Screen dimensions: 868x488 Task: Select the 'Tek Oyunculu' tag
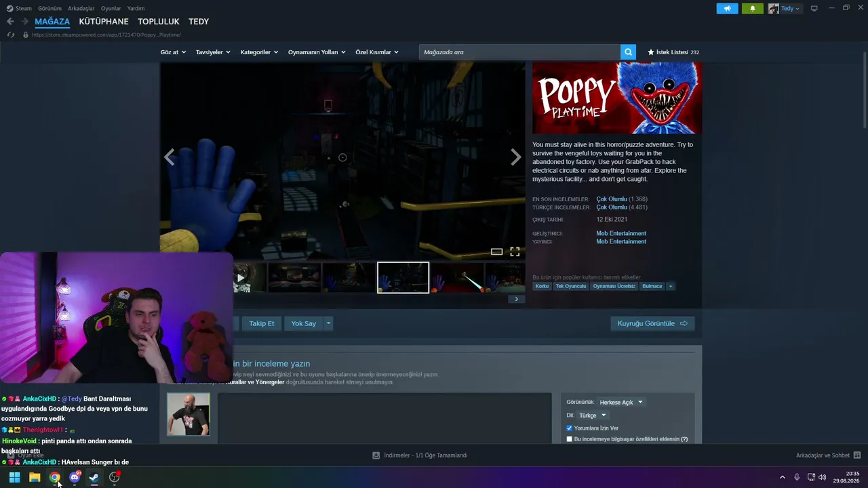[x=571, y=286]
